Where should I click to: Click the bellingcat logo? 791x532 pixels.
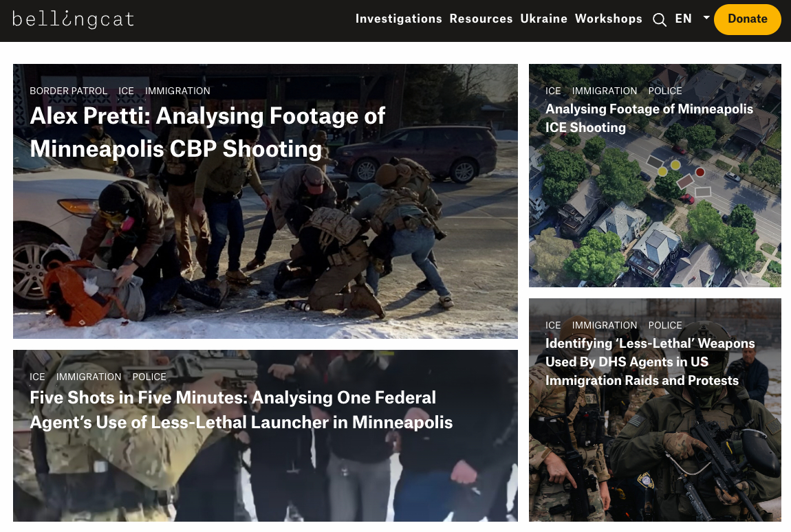[x=73, y=19]
